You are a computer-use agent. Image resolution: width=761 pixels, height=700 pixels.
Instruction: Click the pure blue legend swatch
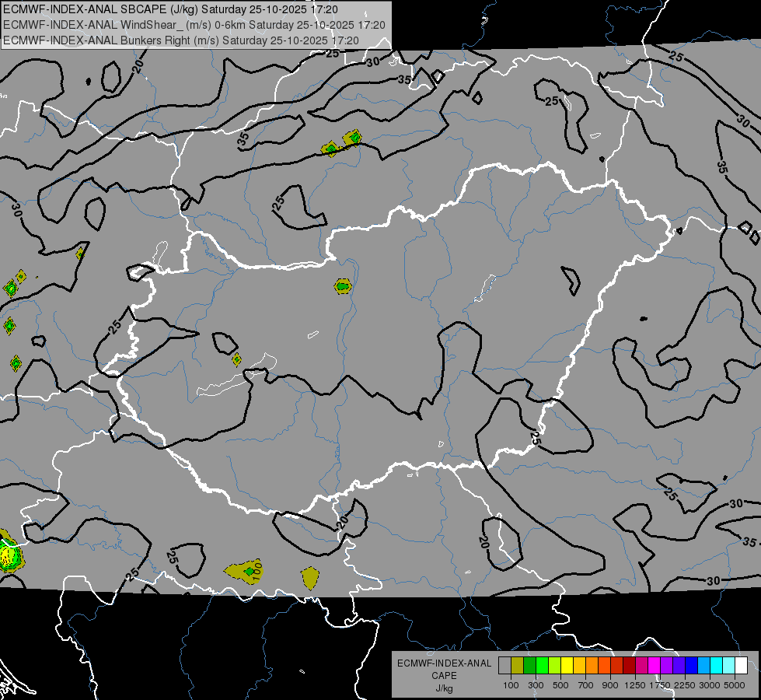coord(692,665)
